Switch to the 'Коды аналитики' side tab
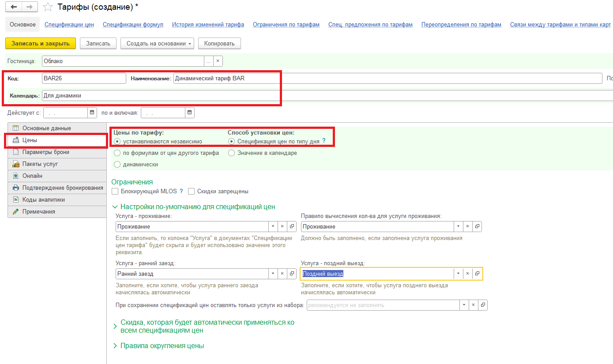Viewport: 613px width, 364px height. pos(57,199)
